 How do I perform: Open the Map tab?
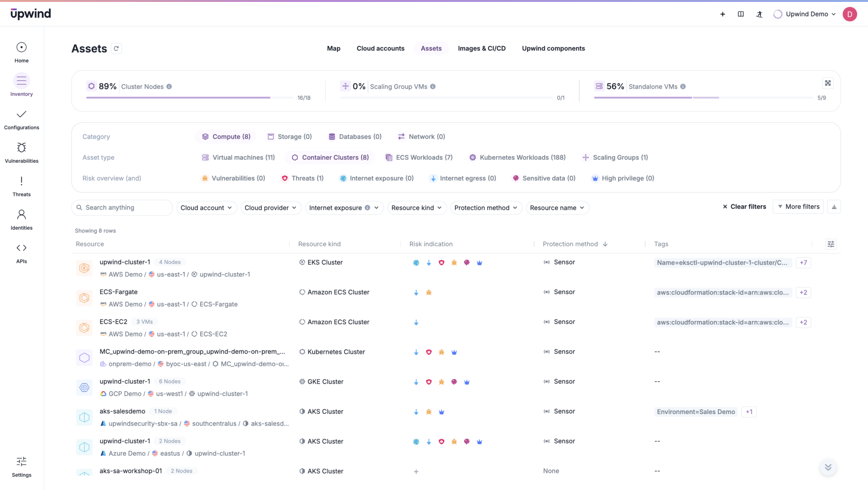(334, 48)
